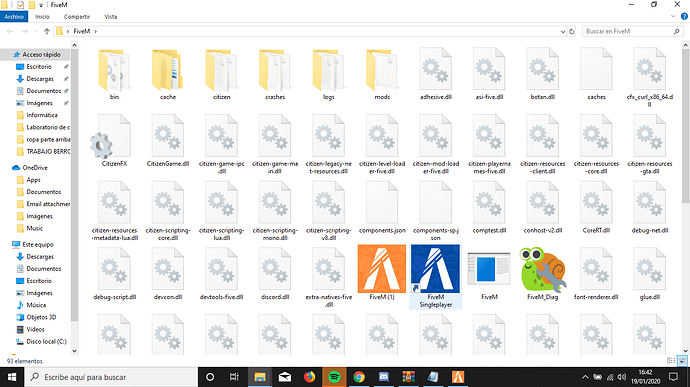Switch to large icons view toggle

[x=682, y=361]
